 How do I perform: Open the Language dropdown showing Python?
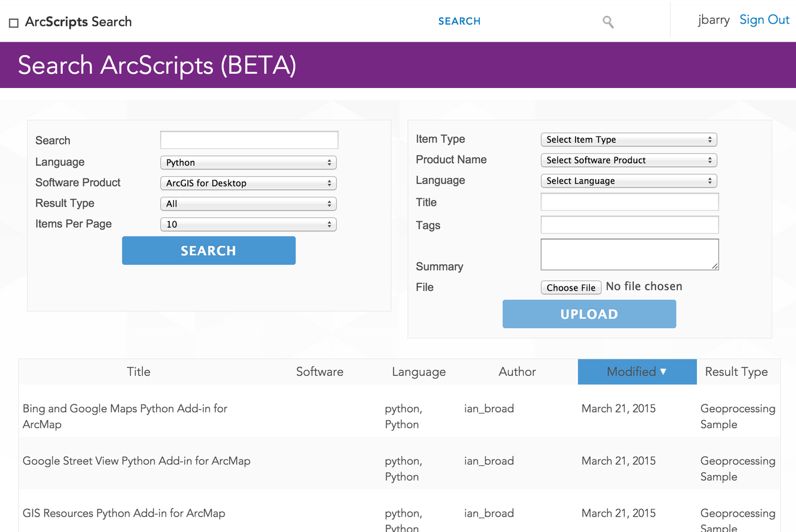pos(248,163)
